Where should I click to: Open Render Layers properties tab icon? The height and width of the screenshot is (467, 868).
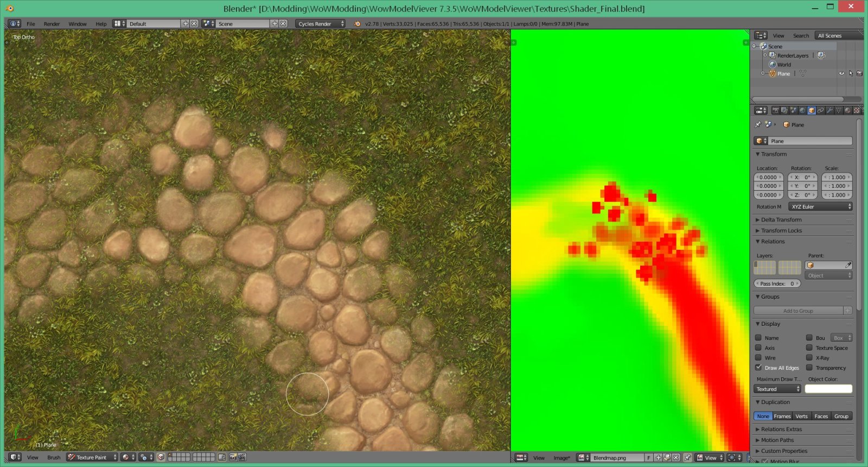tap(784, 110)
